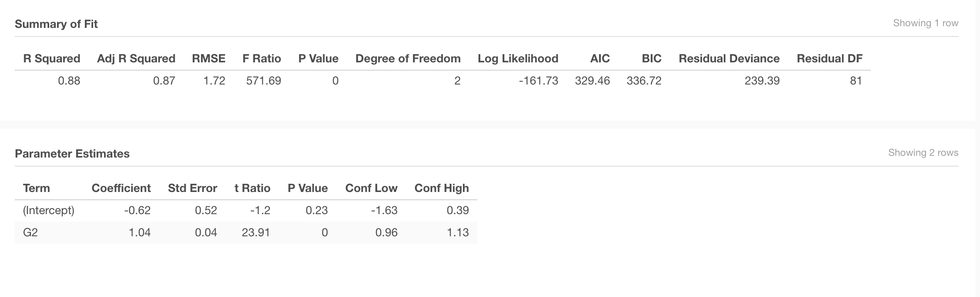Click the Residual DF column header
This screenshot has height=297, width=980.
(830, 59)
